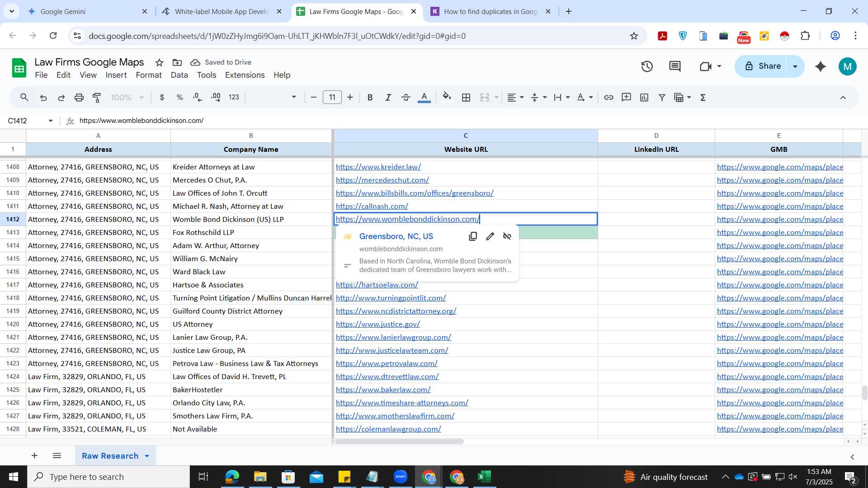Open the Data menu
Viewport: 868px width, 488px height.
[179, 75]
